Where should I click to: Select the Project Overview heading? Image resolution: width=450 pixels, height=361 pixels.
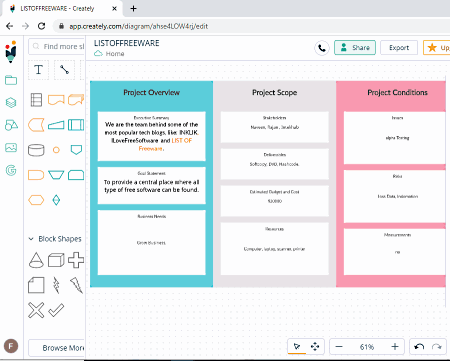pos(151,92)
